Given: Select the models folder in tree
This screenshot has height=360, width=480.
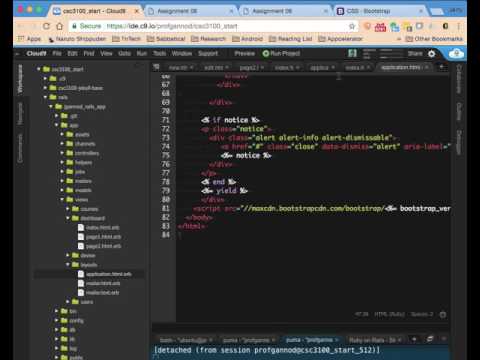Looking at the screenshot, I should point(83,190).
